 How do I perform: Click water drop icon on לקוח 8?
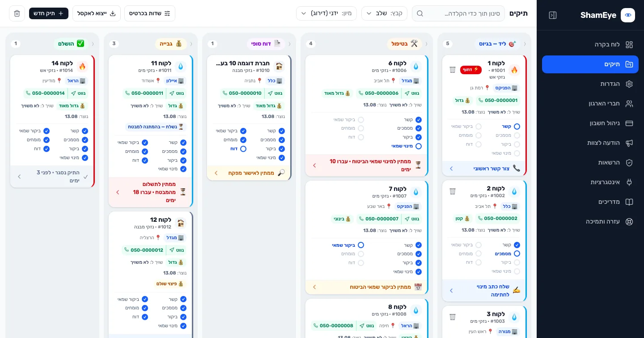pos(416,310)
